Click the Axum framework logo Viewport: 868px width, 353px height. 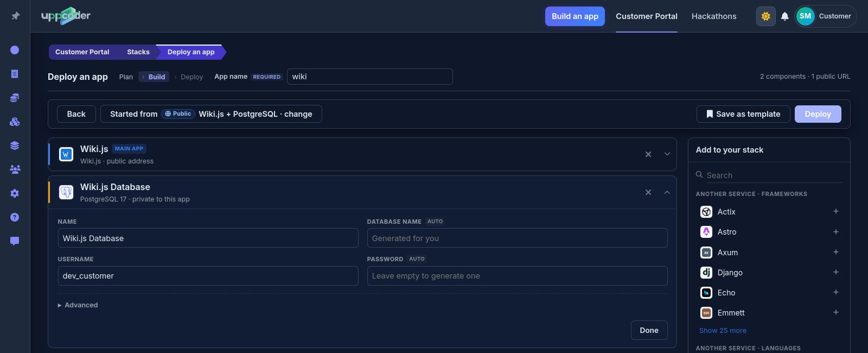tap(706, 253)
